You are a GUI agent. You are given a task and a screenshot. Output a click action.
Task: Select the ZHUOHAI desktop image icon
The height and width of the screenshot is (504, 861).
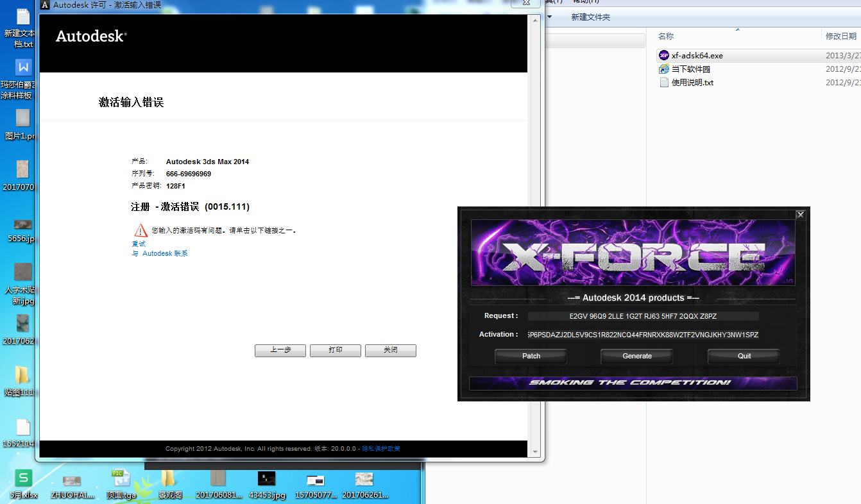[72, 480]
